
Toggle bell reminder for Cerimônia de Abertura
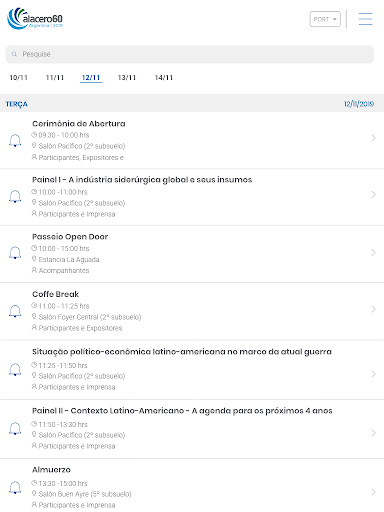coord(15,140)
